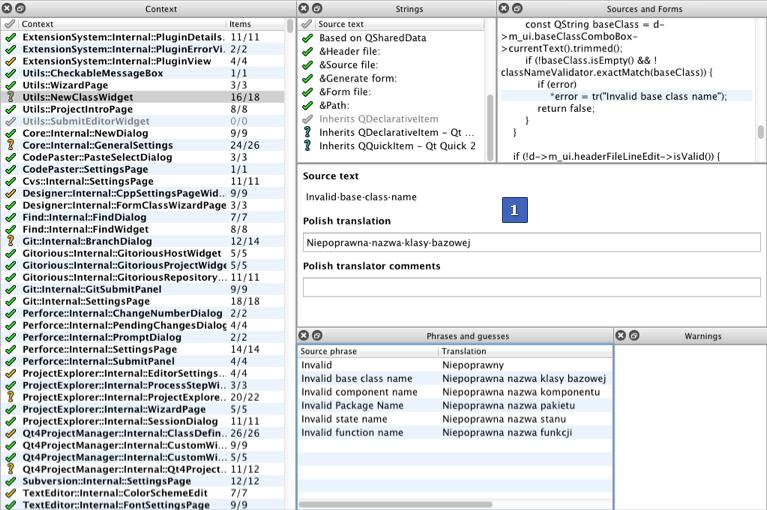
Task: Float the Sources and Forms panel
Action: click(517, 8)
